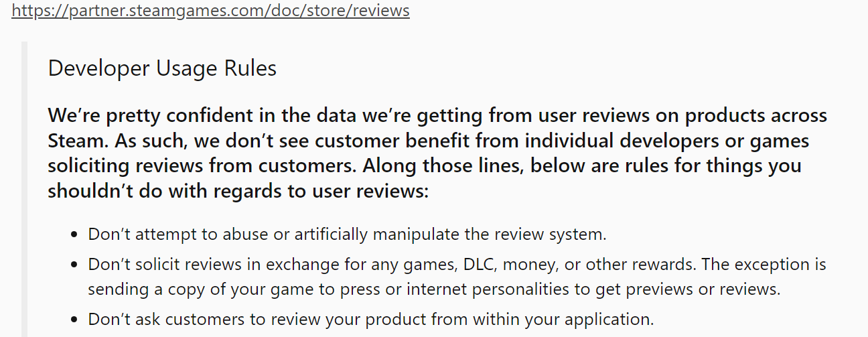The width and height of the screenshot is (868, 337).
Task: Click the bullet dot before "Don't ask customers"
Action: 74,320
